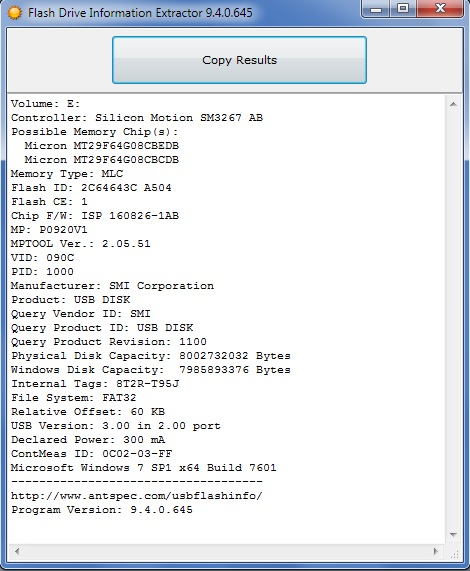The height and width of the screenshot is (571, 470).
Task: Click the 'PID: 1000' line
Action: [x=43, y=272]
